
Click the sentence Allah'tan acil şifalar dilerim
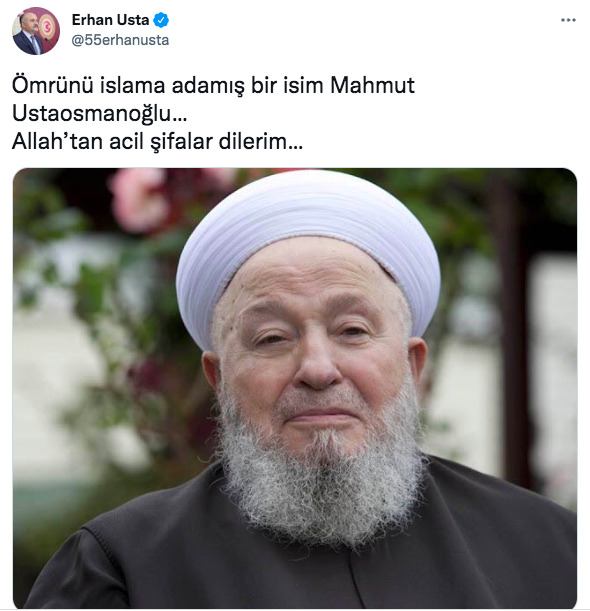click(x=157, y=141)
